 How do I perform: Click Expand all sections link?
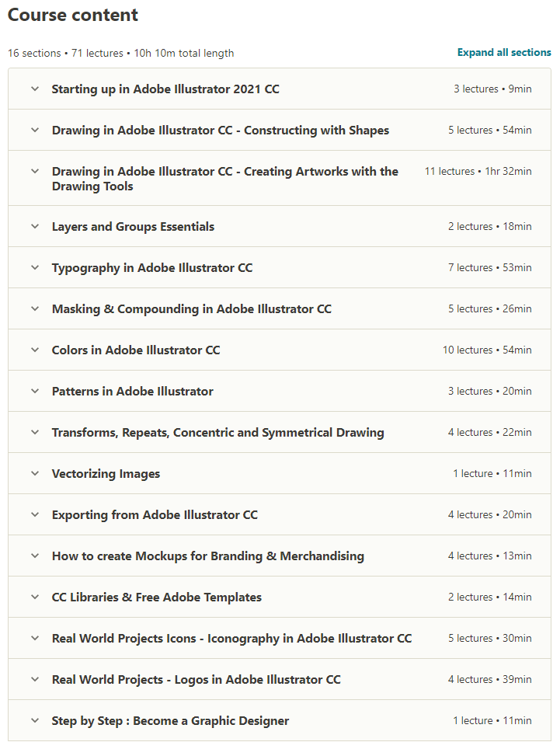click(x=503, y=53)
